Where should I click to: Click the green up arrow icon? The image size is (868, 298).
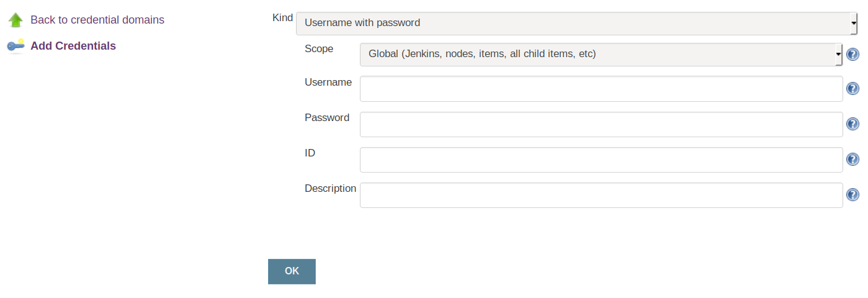click(16, 20)
